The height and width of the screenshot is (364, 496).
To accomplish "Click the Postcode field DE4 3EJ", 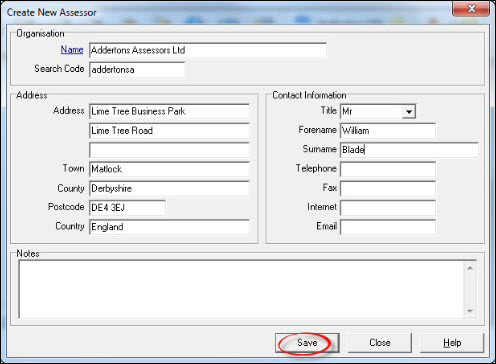I will 127,208.
